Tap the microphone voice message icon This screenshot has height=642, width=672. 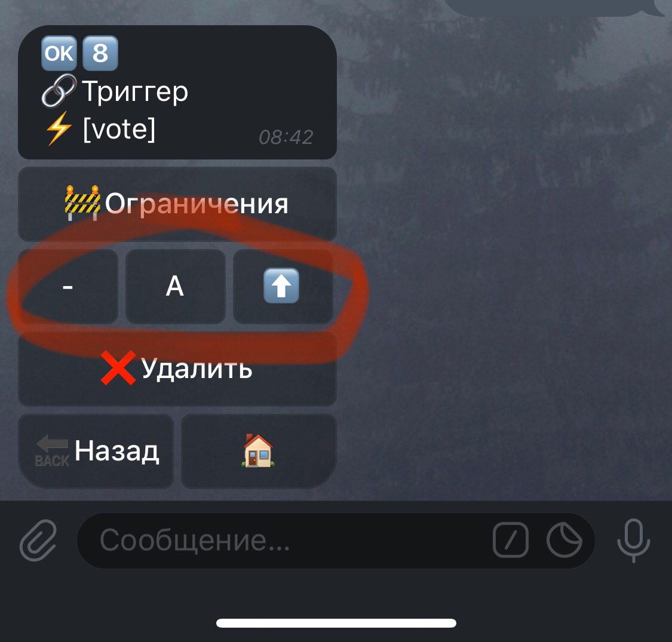pyautogui.click(x=633, y=540)
